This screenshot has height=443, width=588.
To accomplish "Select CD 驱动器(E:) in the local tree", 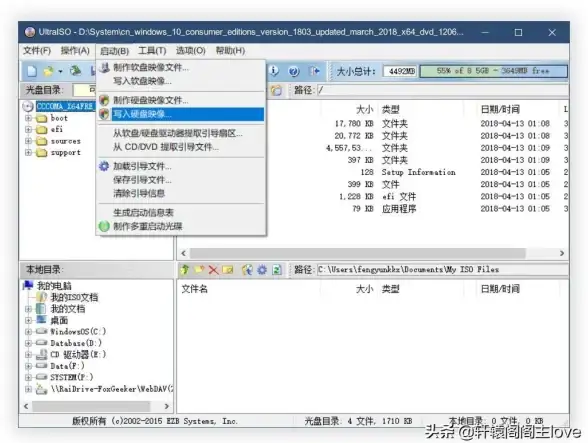I will pos(78,354).
